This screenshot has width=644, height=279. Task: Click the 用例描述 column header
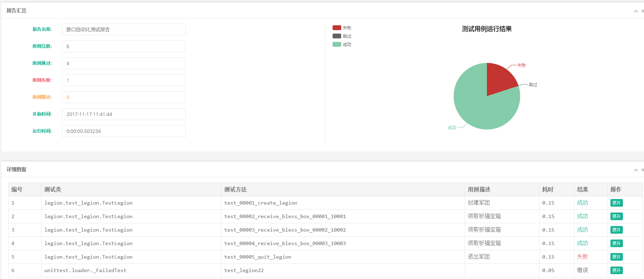tap(502, 189)
